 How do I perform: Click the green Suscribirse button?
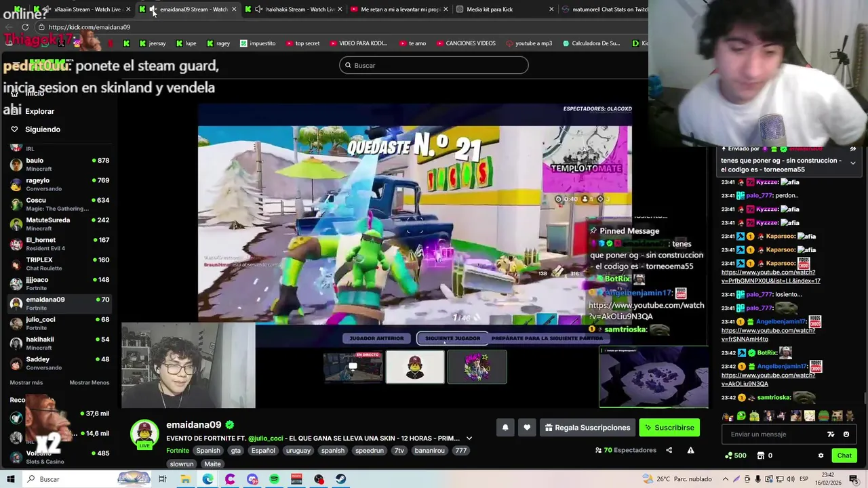(x=669, y=428)
